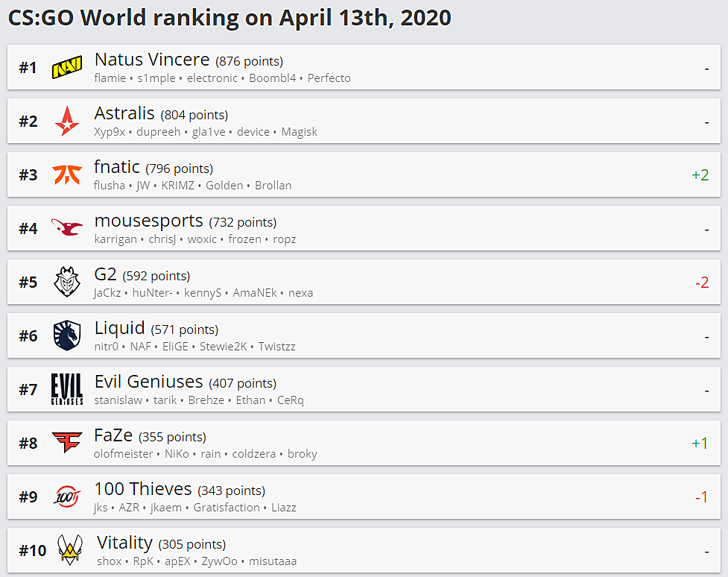Open the Evil Geniuses team name
Screen dimensions: 728x577
coord(148,382)
